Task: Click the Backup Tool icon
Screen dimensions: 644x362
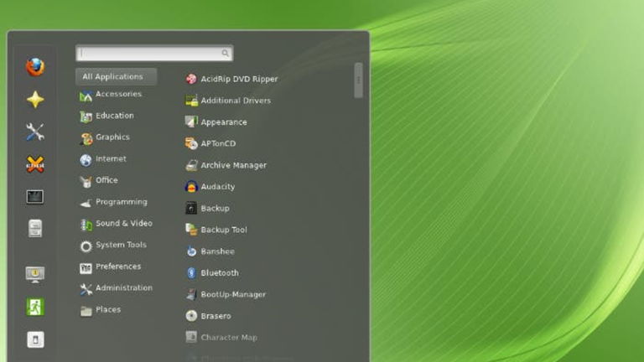Action: (x=191, y=230)
